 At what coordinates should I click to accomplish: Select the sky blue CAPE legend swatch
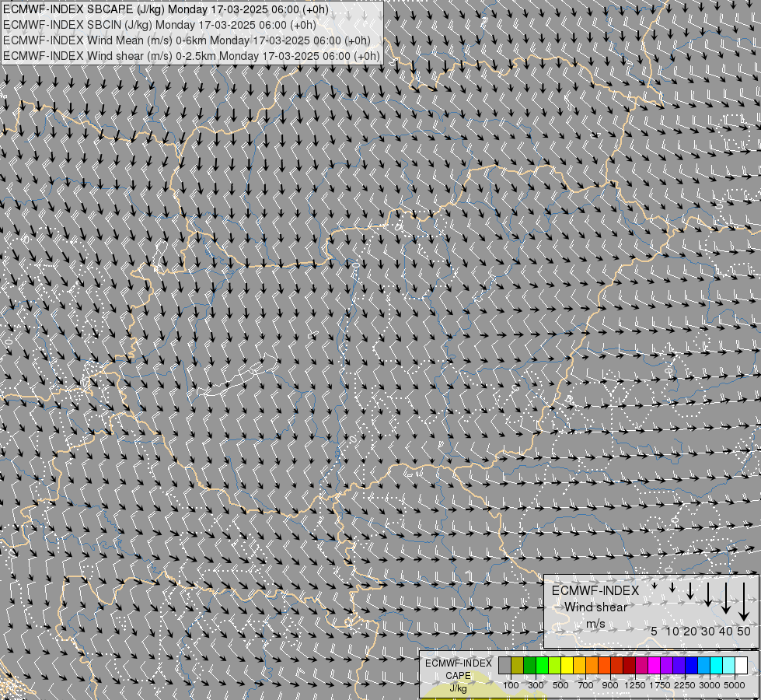[703, 665]
